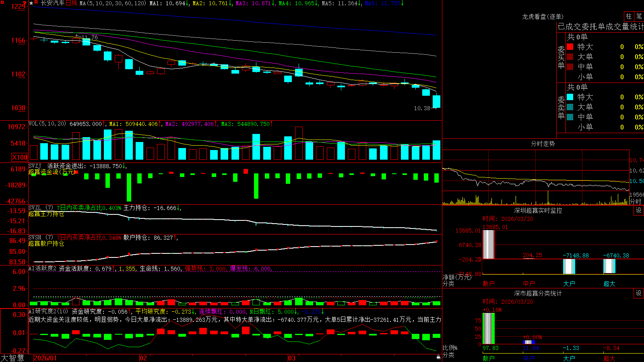
Task: Click the teal 大单 sell order swatch
Action: (x=570, y=107)
